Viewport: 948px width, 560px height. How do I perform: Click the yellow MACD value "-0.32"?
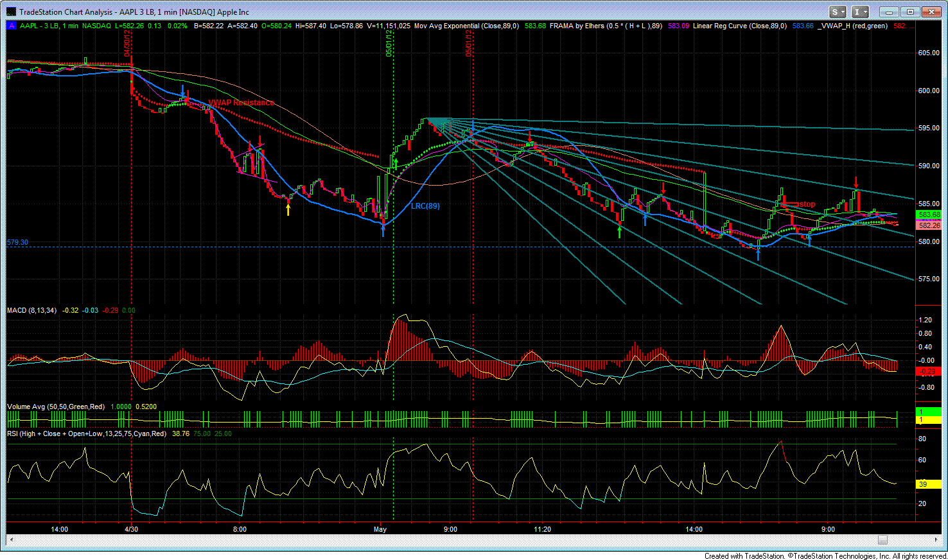click(71, 311)
